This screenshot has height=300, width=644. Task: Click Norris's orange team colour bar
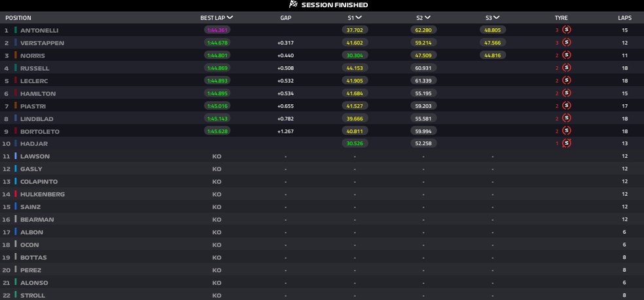point(16,55)
